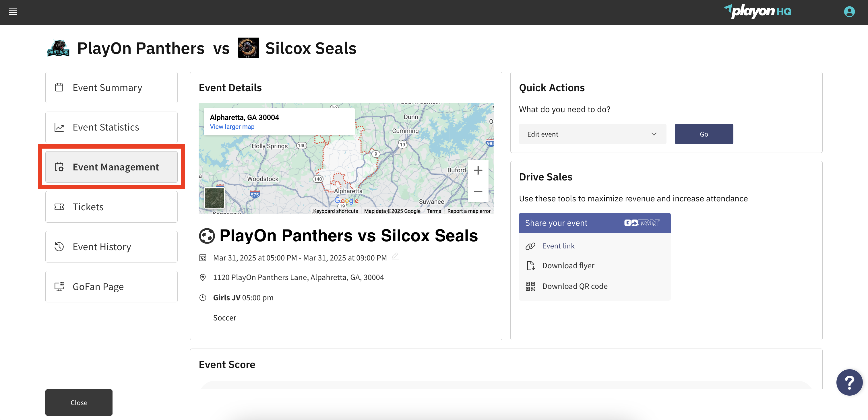Select the Event History clock icon
The height and width of the screenshot is (420, 868).
59,246
